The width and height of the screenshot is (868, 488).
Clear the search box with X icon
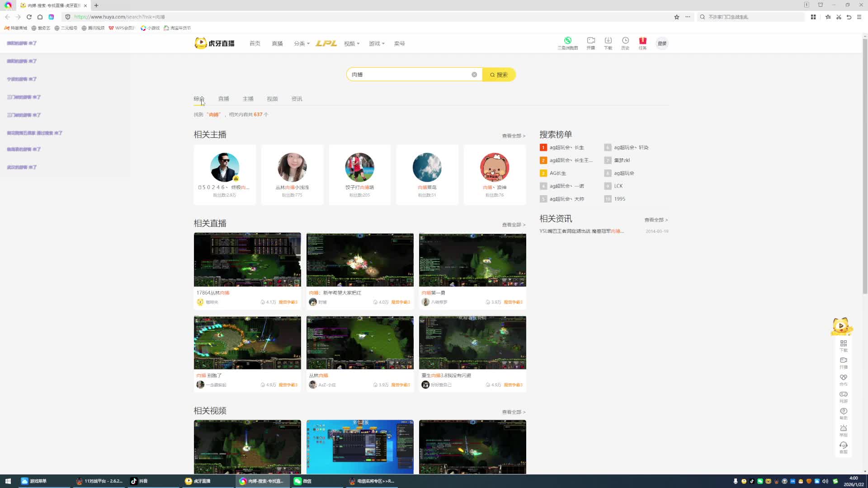tap(474, 75)
